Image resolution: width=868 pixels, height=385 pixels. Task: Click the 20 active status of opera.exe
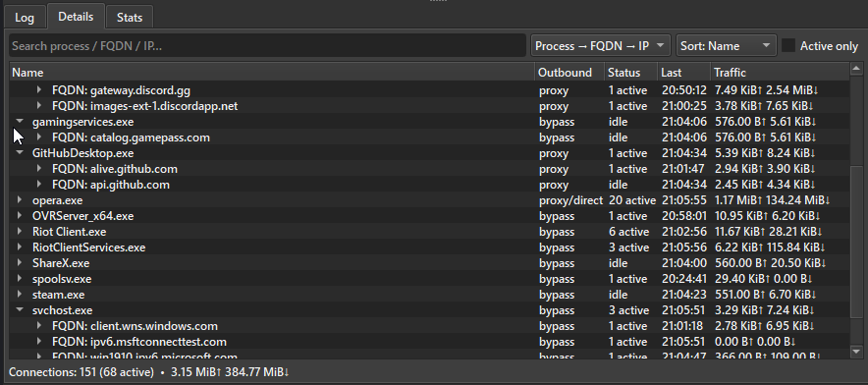click(632, 200)
